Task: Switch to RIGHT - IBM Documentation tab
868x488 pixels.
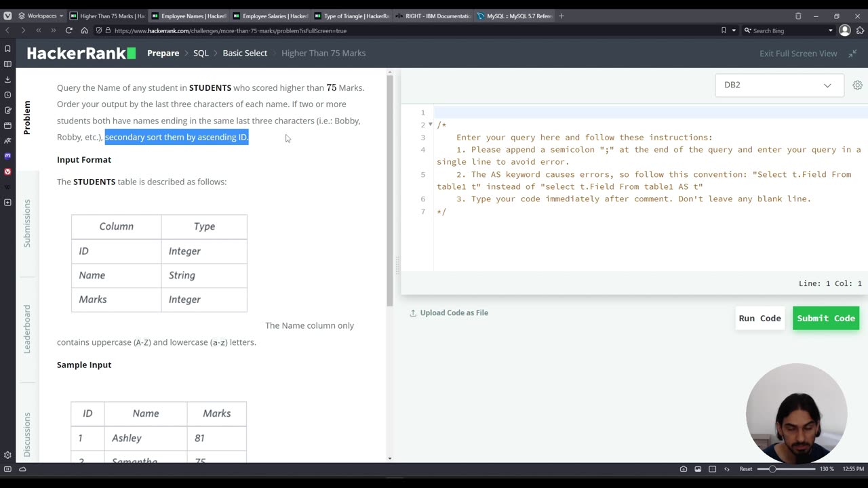Action: (x=432, y=16)
